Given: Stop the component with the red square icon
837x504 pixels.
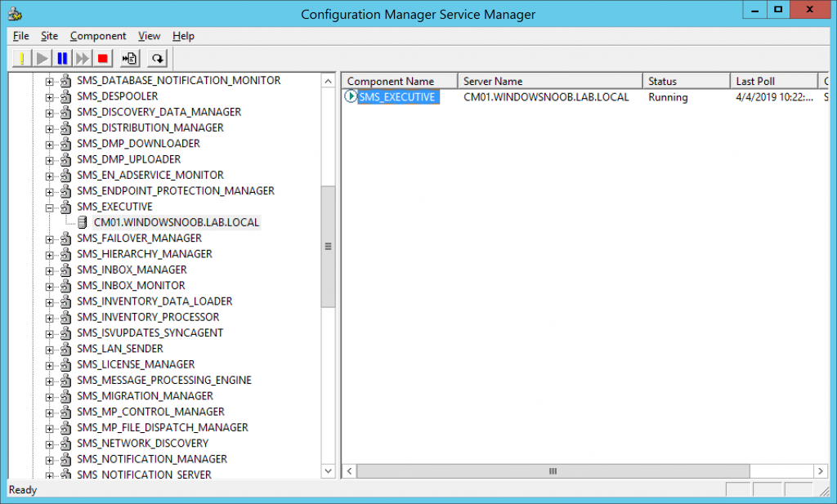Looking at the screenshot, I should click(101, 57).
